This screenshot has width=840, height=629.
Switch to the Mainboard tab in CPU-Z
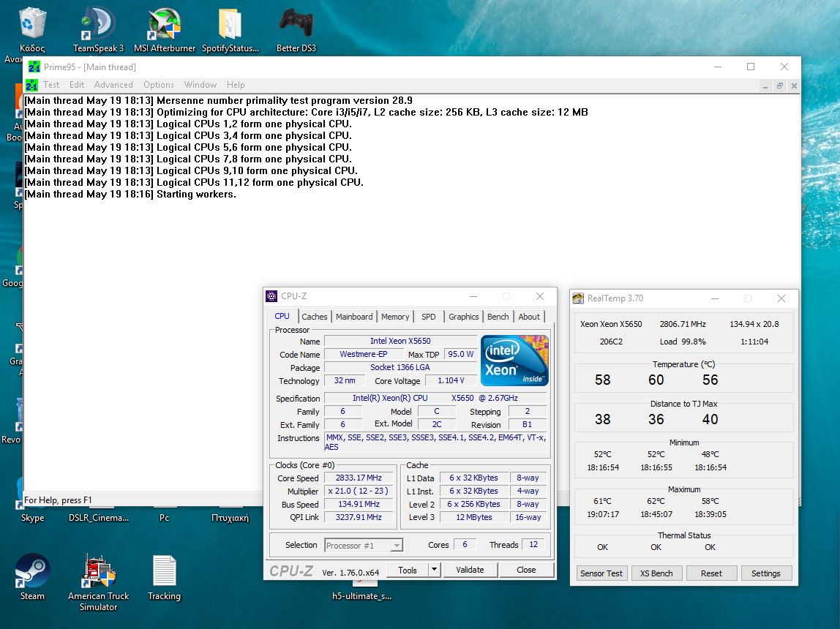354,317
